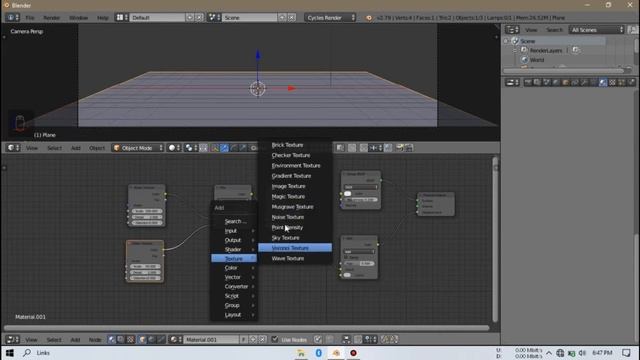Select Gradient Texture entry
Screen dimensions: 640x360
[x=291, y=176]
